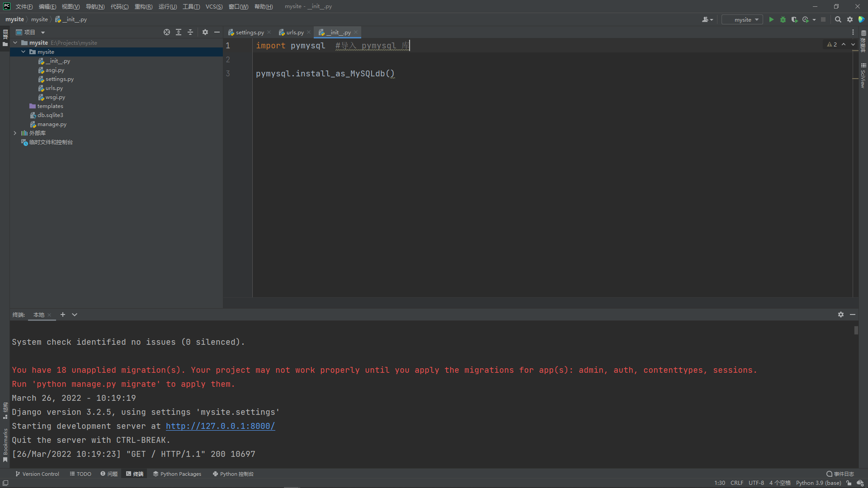
Task: Run the mysite configuration with green play
Action: coord(771,19)
